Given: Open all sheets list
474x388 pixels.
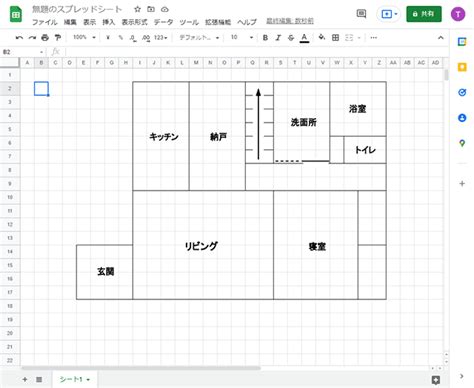Looking at the screenshot, I should [39, 379].
